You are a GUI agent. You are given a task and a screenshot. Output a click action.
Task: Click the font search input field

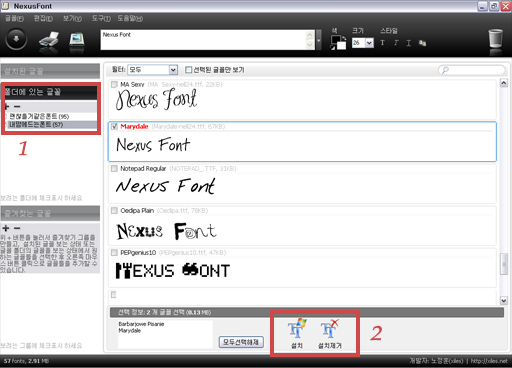click(x=471, y=70)
